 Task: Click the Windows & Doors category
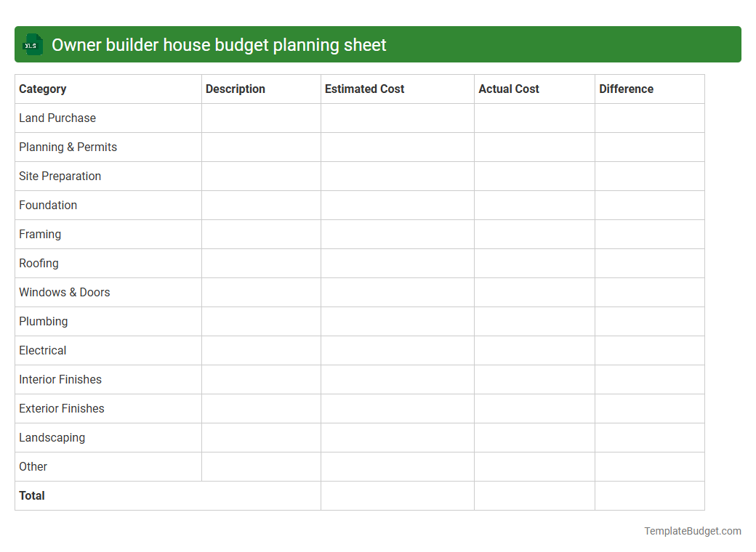[x=64, y=292]
